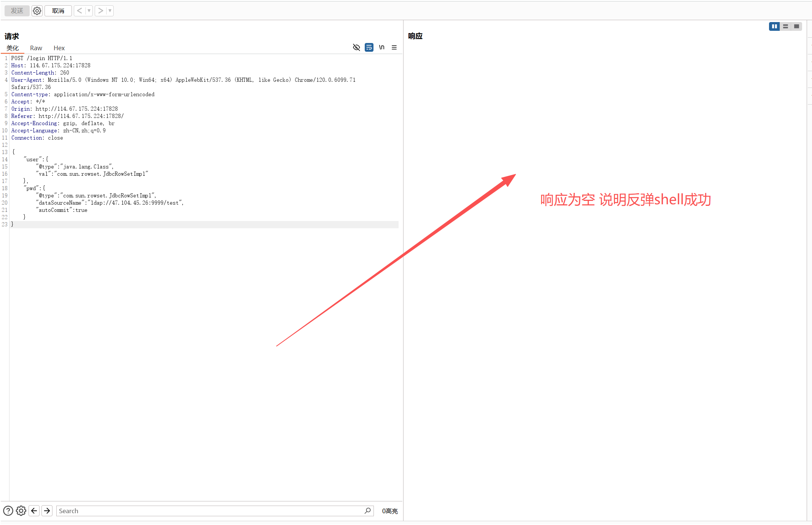The height and width of the screenshot is (525, 812).
Task: Click the Search input field
Action: 209,511
